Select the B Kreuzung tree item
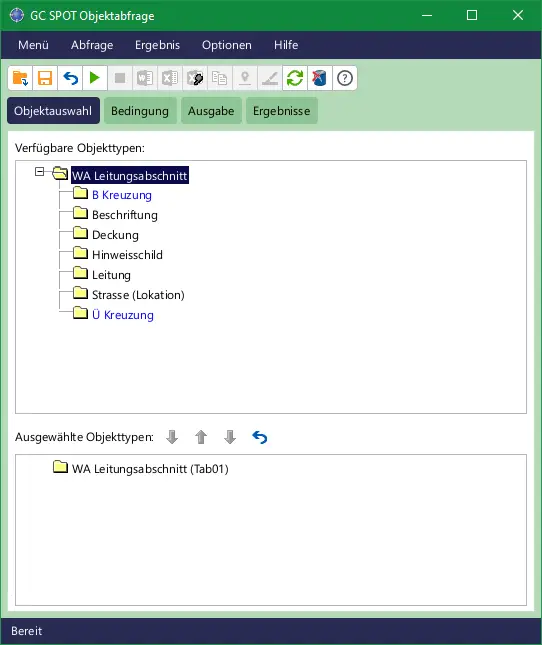This screenshot has height=645, width=542. coord(122,195)
